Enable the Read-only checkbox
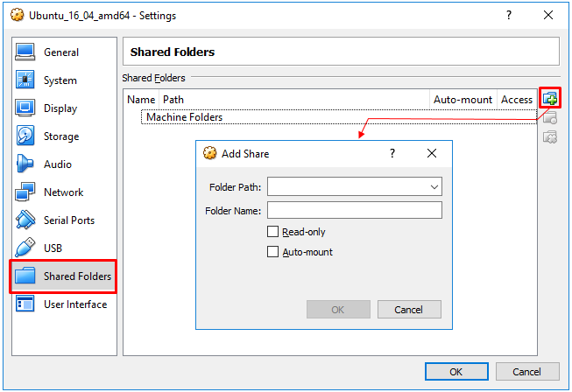Viewport: 572px width, 392px height. click(272, 231)
